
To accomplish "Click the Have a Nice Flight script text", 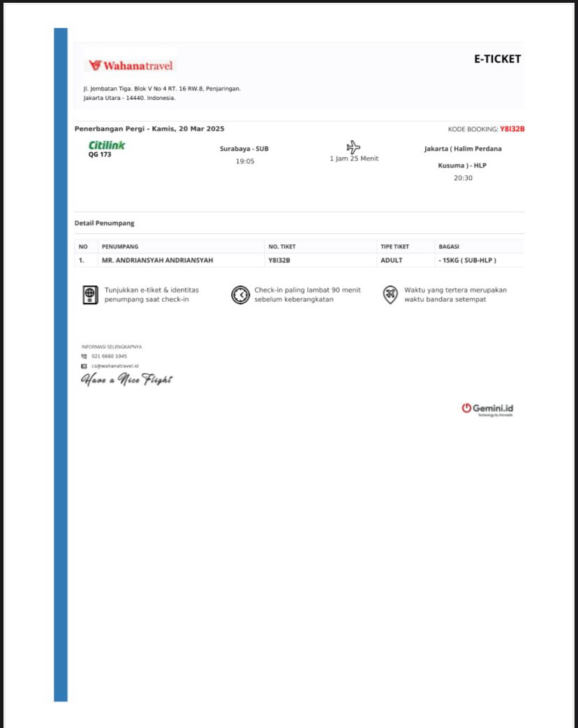I will [126, 380].
